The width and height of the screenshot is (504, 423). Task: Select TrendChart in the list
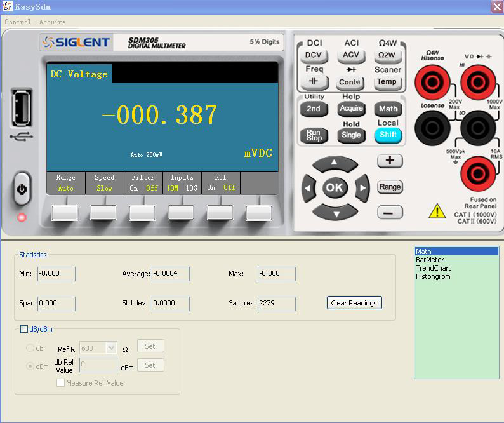click(x=433, y=268)
